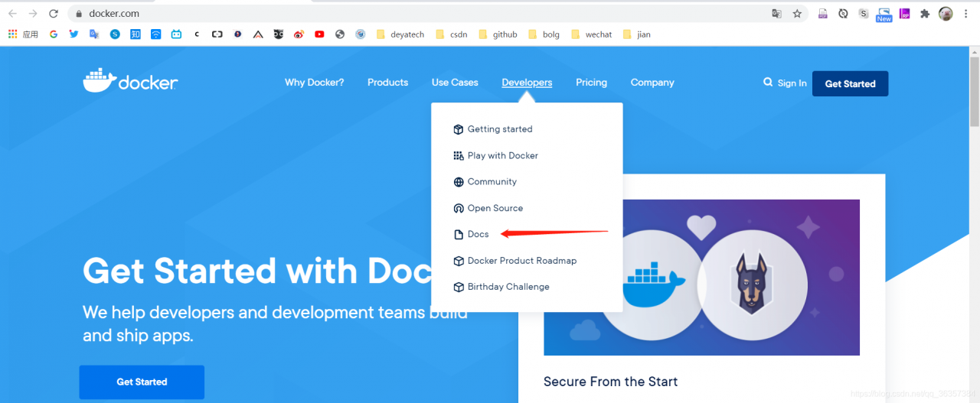Open the Bilibili bookmark icon
This screenshot has height=403, width=980.
point(176,34)
